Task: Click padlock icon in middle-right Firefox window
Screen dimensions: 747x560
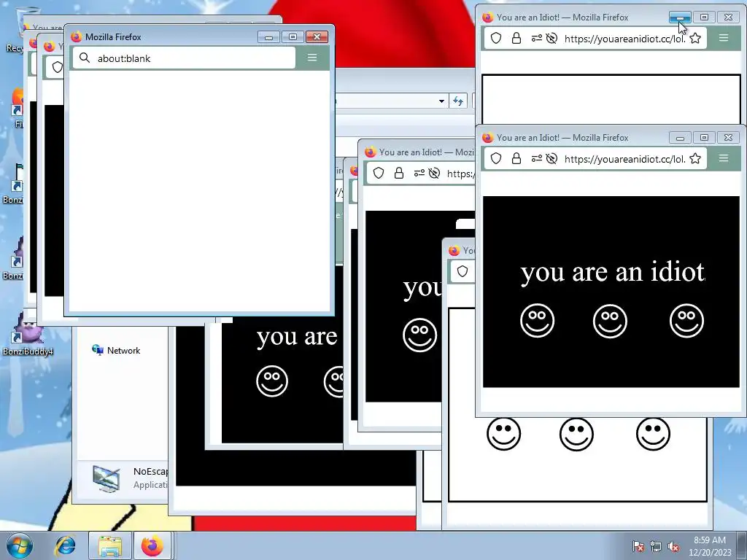Action: [x=516, y=158]
